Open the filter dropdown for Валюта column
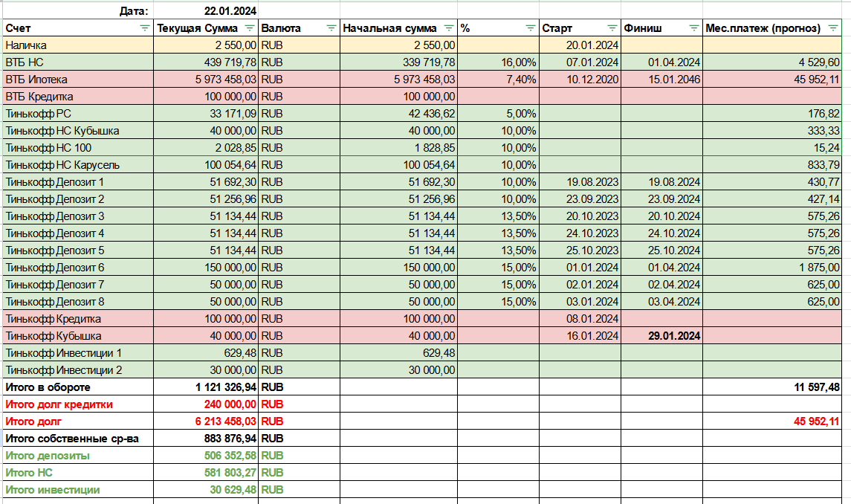This screenshot has width=851, height=504. [331, 28]
